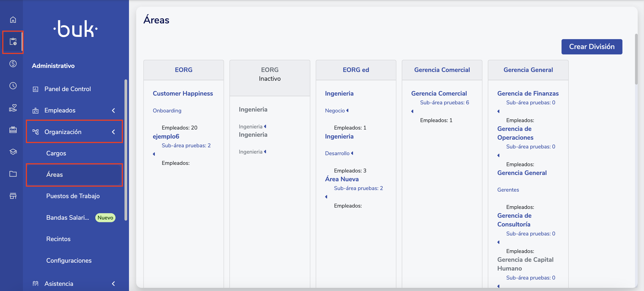
Task: Toggle the arrow next to Desarrollo
Action: tap(352, 153)
